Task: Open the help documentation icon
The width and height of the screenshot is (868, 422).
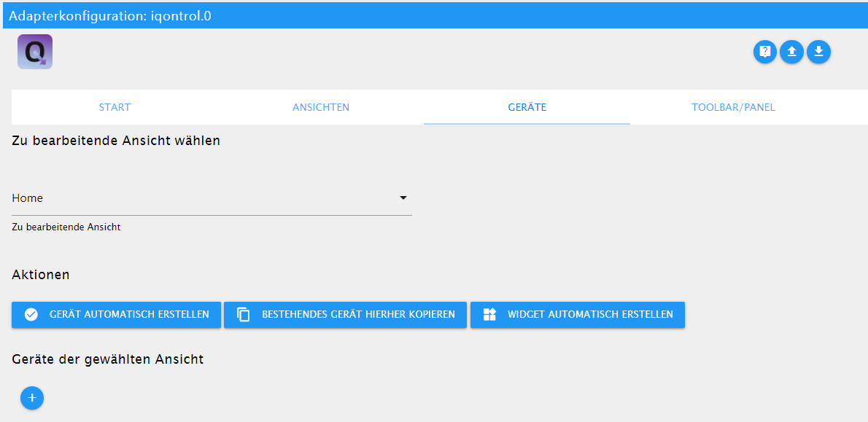Action: tap(764, 52)
